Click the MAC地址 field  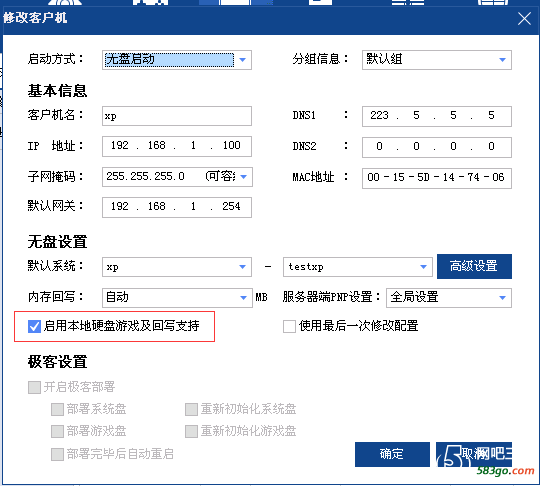click(437, 178)
